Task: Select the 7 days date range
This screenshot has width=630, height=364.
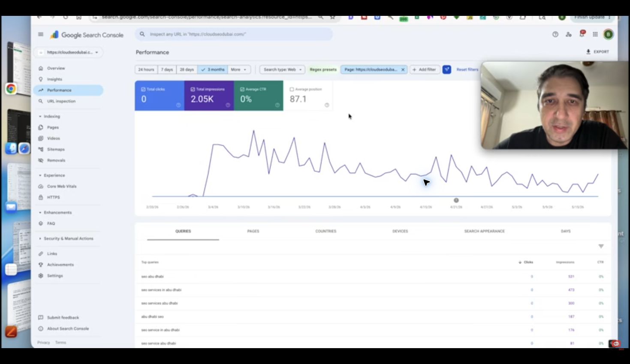Action: [167, 69]
